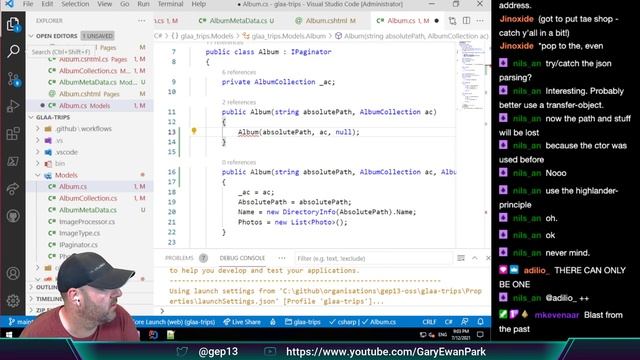The image size is (640, 360).
Task: Click the debug console filter input
Action: click(x=373, y=258)
